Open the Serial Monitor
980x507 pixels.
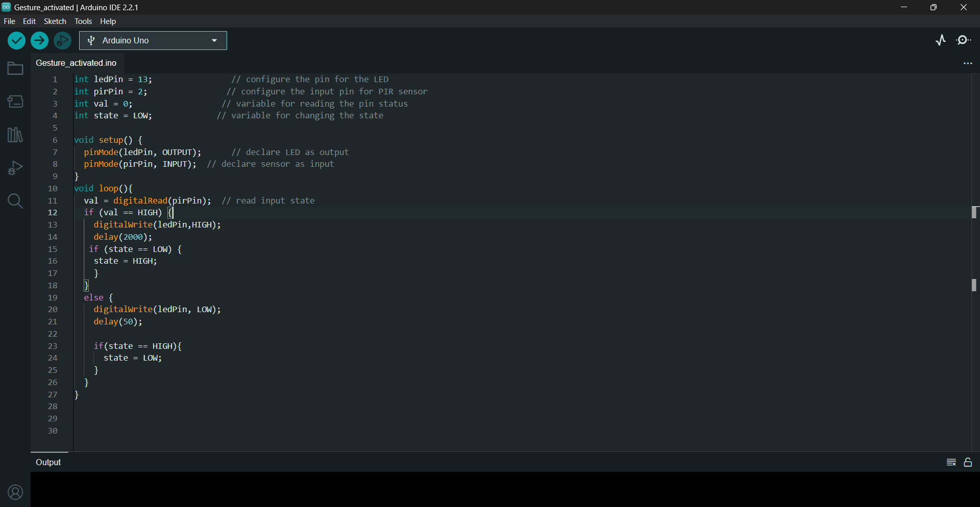[964, 40]
